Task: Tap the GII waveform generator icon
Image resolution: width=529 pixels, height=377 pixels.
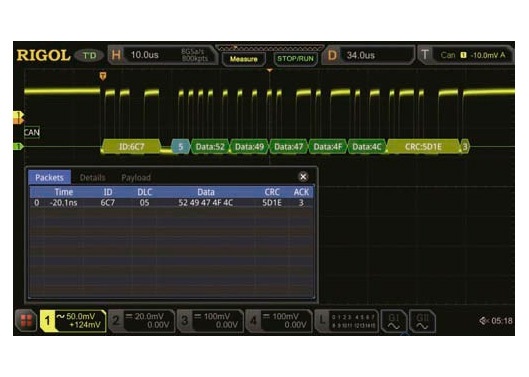Action: tap(422, 321)
